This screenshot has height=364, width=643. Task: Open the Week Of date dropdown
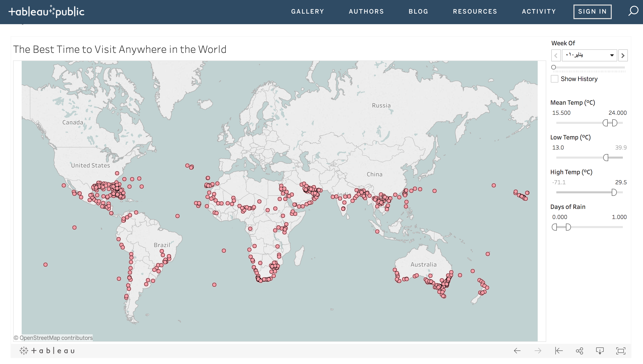[589, 55]
